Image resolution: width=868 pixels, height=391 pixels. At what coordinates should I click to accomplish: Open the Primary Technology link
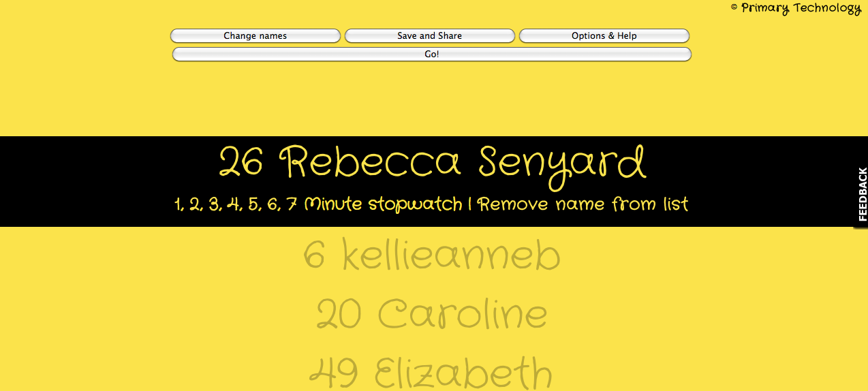[x=801, y=8]
